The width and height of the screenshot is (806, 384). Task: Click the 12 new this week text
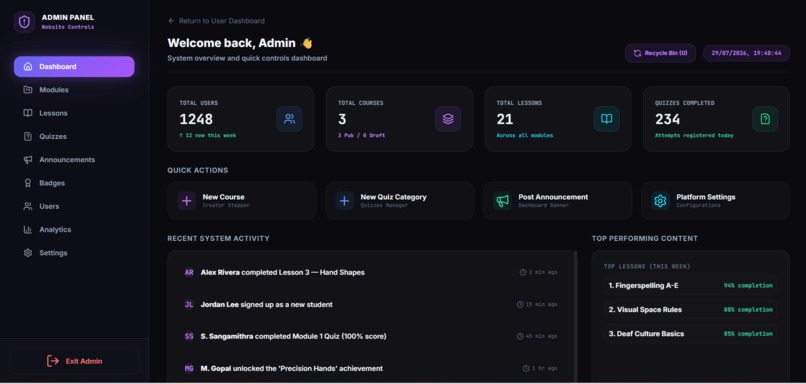pyautogui.click(x=208, y=136)
